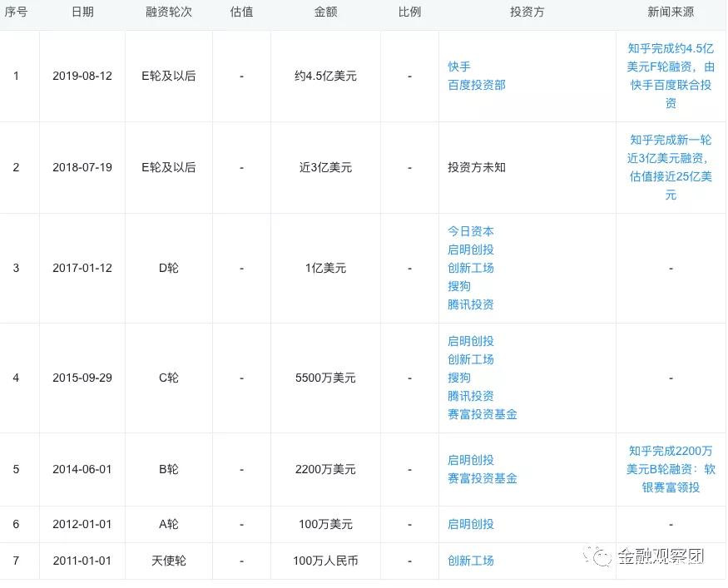Click the 融资轮次 column header
Viewport: 728px width, 588px height.
coord(169,12)
